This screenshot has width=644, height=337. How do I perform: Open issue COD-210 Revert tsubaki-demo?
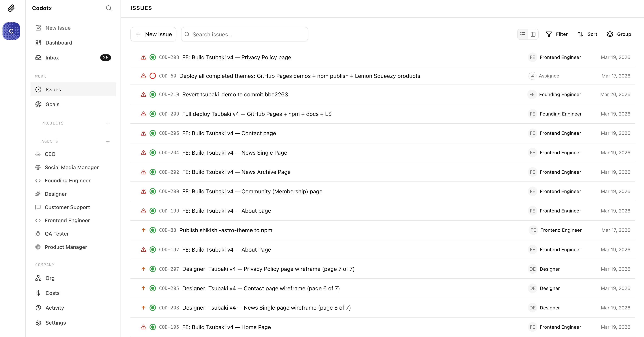click(x=235, y=94)
